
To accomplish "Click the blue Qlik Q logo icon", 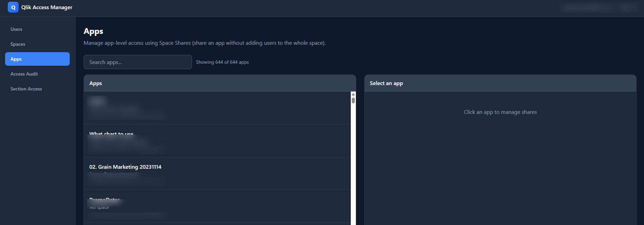I will click(13, 7).
